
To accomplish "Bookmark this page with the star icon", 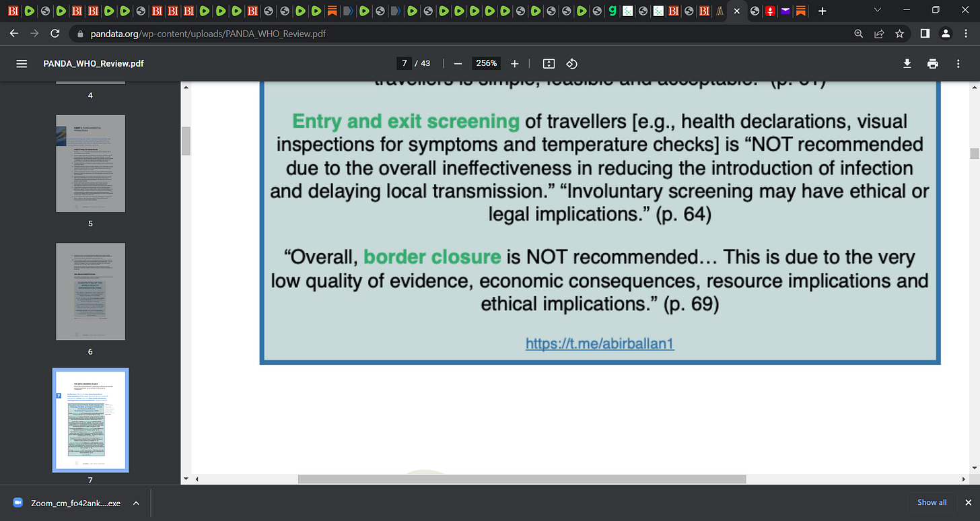I will [899, 33].
